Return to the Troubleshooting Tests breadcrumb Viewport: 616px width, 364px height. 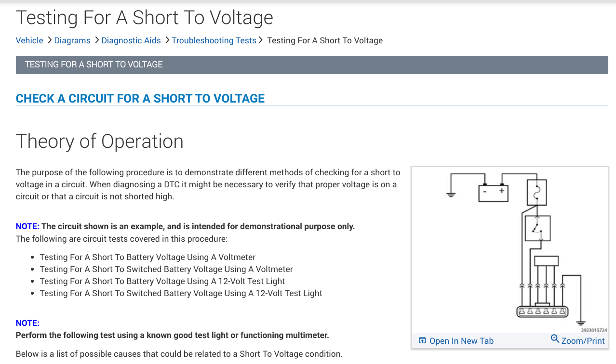[214, 40]
